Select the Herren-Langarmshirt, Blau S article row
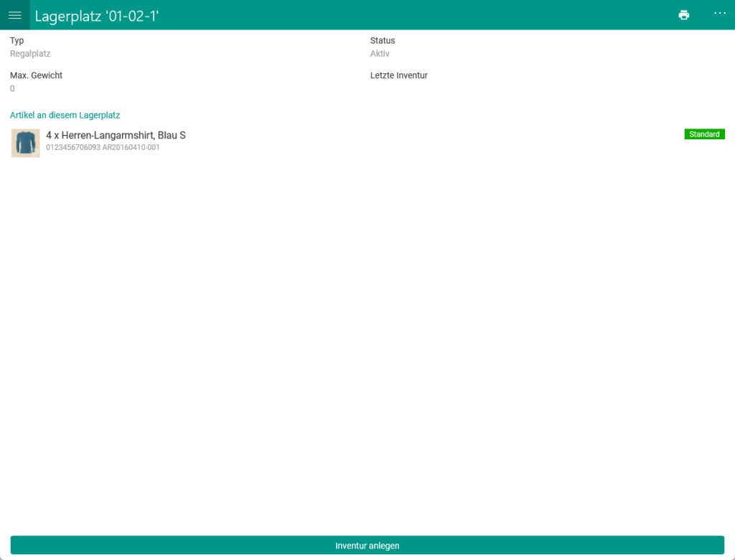This screenshot has width=735, height=560. 116,135
